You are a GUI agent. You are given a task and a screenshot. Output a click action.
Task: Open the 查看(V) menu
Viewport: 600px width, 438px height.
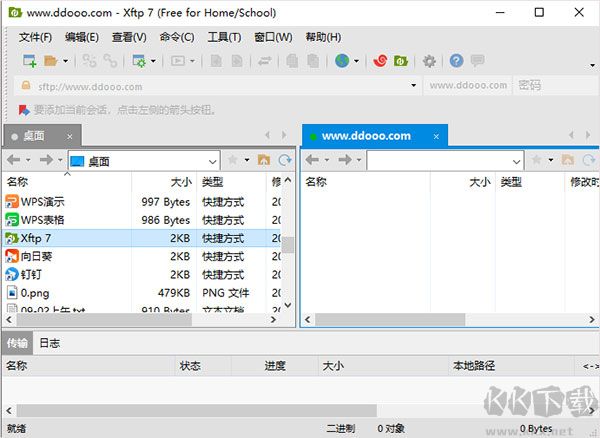click(x=129, y=37)
